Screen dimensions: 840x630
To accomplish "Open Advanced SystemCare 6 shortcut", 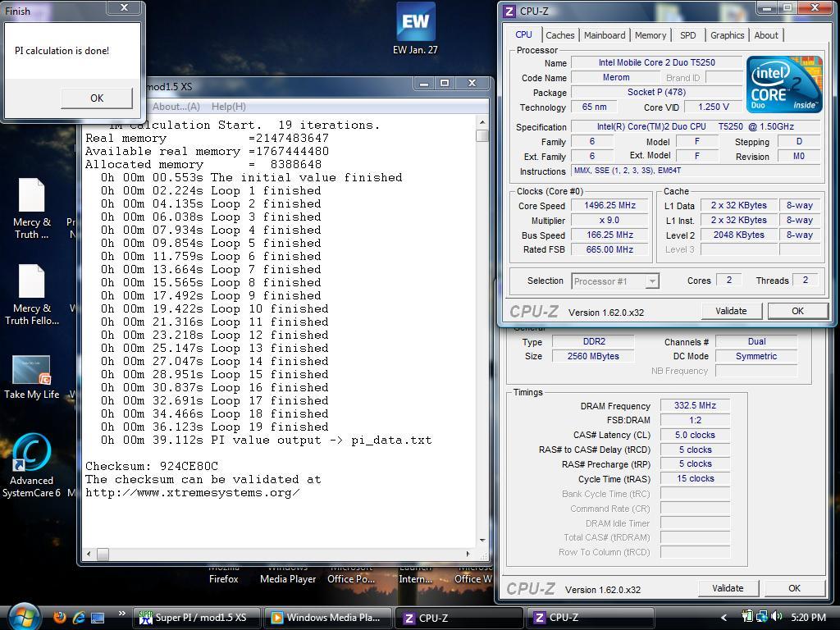I will pos(32,465).
